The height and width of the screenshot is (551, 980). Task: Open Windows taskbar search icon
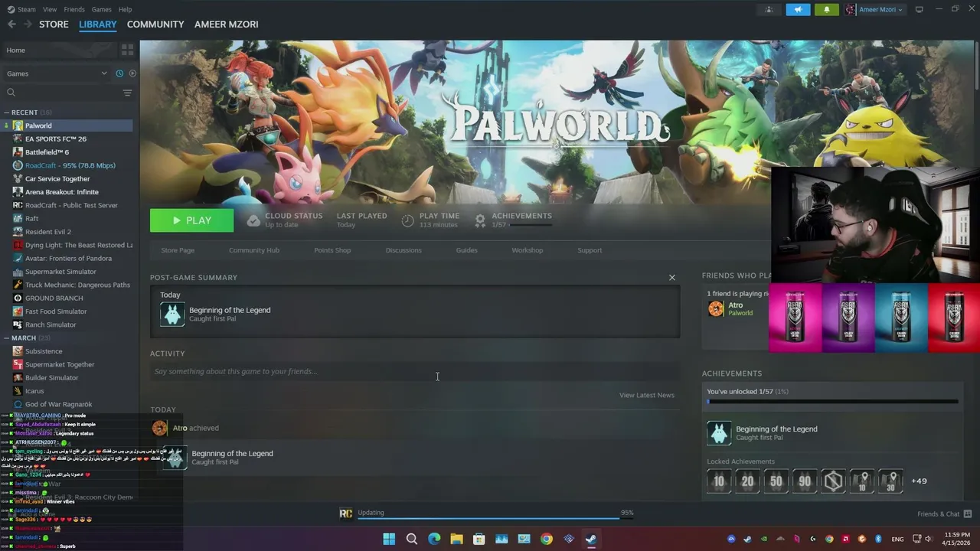(x=412, y=539)
